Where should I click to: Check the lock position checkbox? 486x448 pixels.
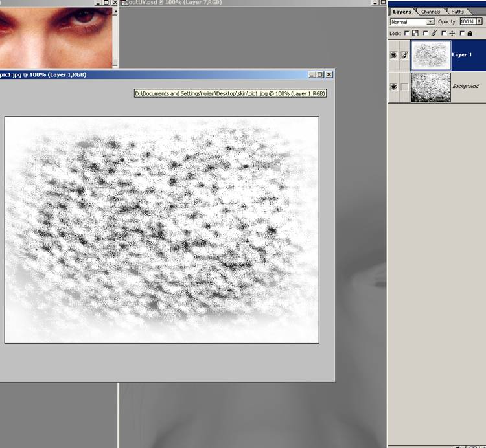pos(443,33)
